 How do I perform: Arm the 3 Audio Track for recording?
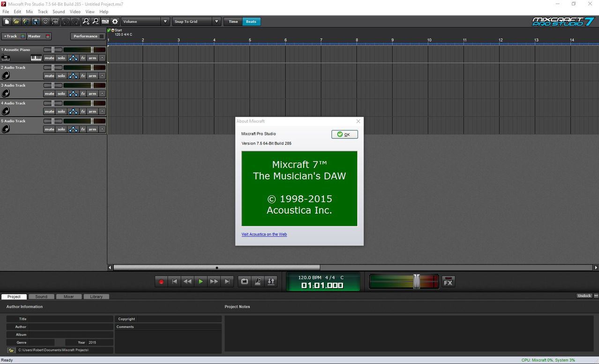[x=92, y=94]
